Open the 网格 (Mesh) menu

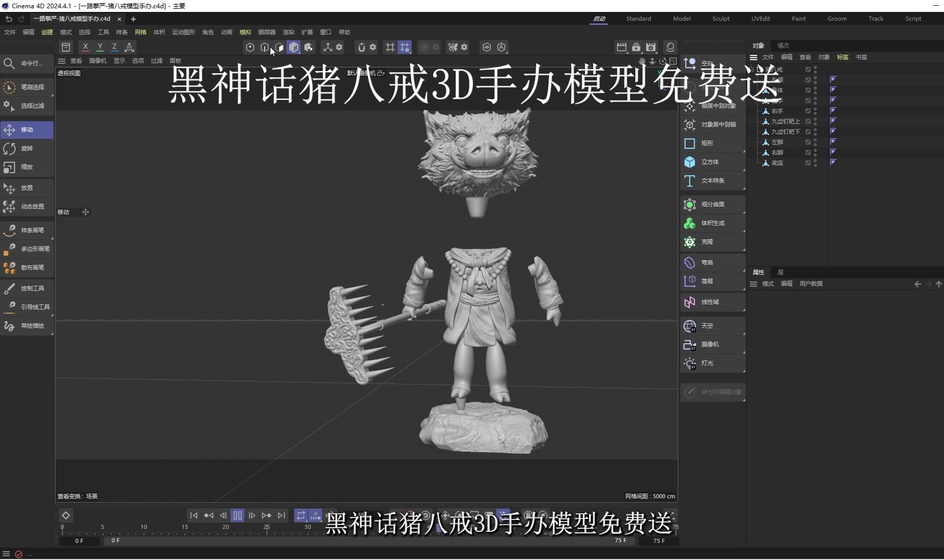pos(141,32)
